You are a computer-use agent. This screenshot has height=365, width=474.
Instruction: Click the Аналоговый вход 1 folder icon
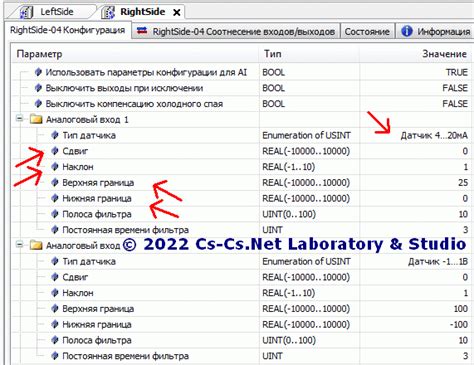tap(36, 119)
